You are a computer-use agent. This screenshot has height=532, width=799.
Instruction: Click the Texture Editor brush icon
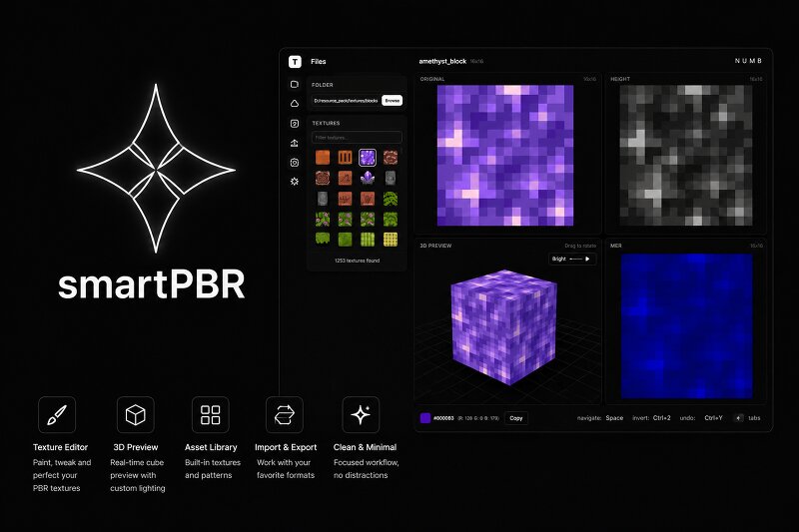coord(57,415)
